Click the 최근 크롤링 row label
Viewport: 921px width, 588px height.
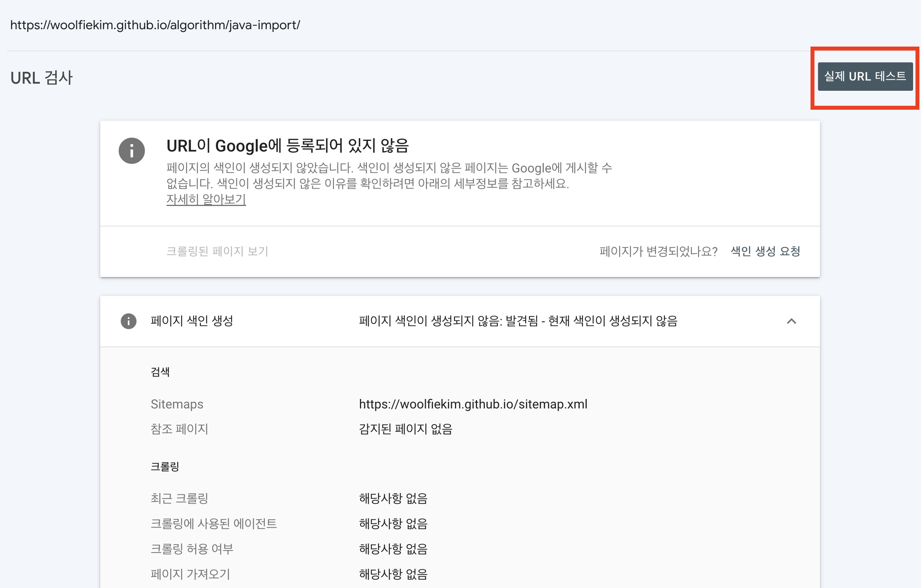[x=179, y=498]
